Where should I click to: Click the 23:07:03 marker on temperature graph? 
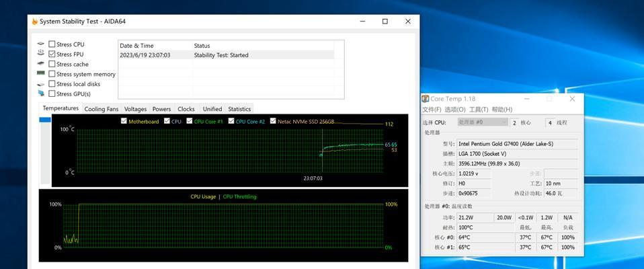313,179
